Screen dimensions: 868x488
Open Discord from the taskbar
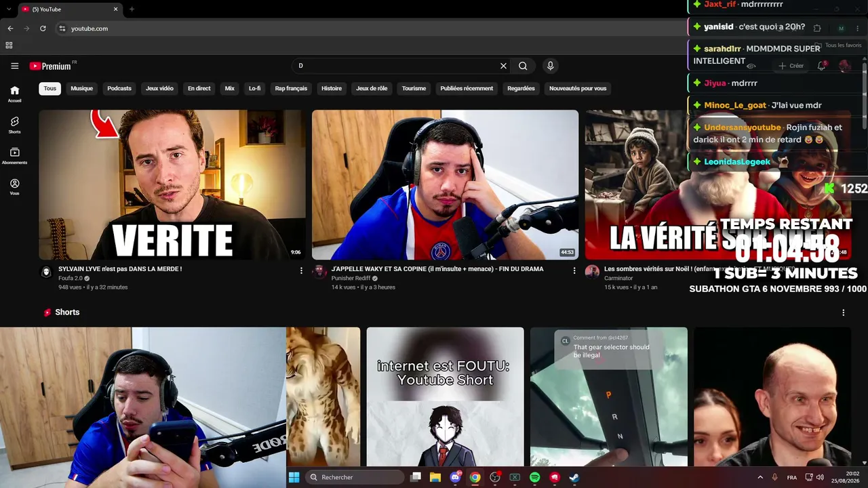click(x=455, y=477)
